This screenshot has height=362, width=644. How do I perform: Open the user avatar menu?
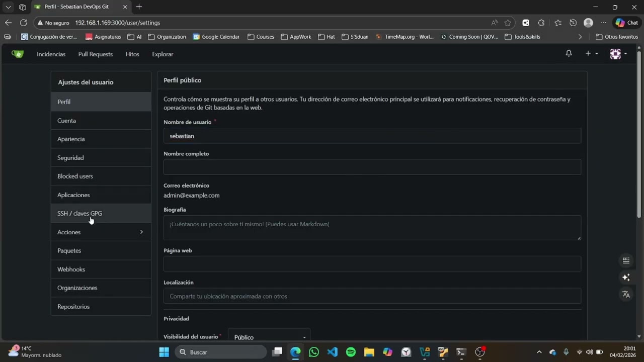618,54
